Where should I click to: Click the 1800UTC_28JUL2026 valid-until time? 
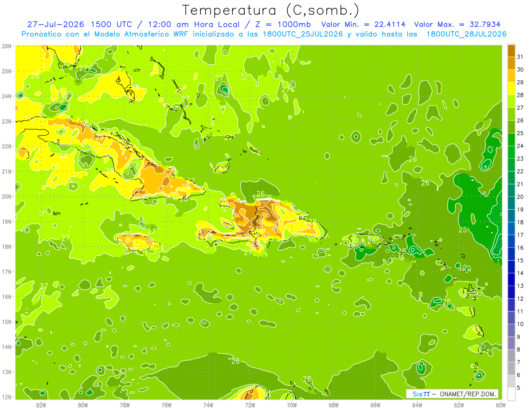pos(466,34)
